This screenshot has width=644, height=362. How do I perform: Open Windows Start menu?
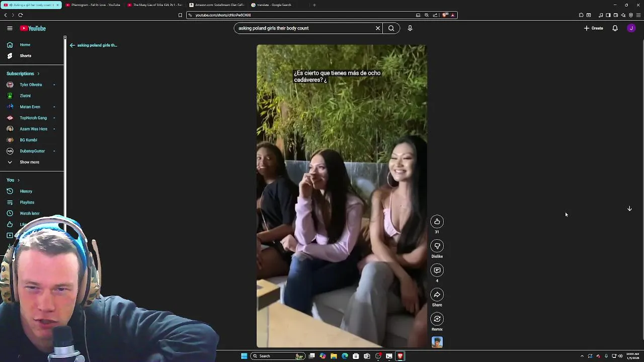pyautogui.click(x=244, y=356)
